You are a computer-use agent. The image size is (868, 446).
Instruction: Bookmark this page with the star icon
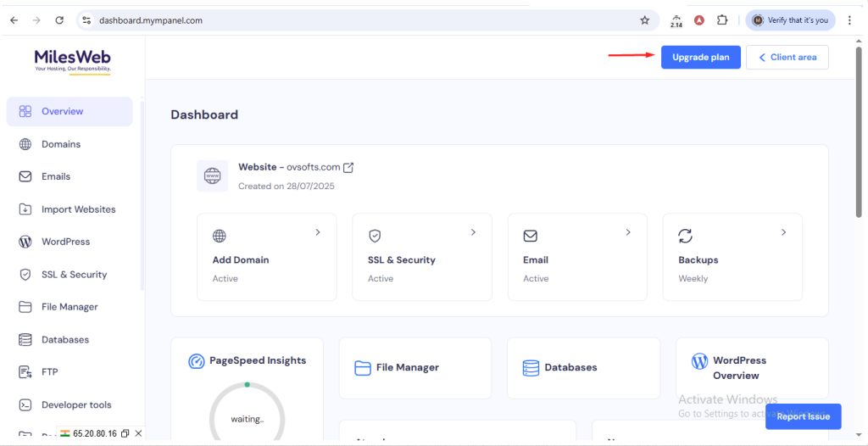tap(644, 20)
